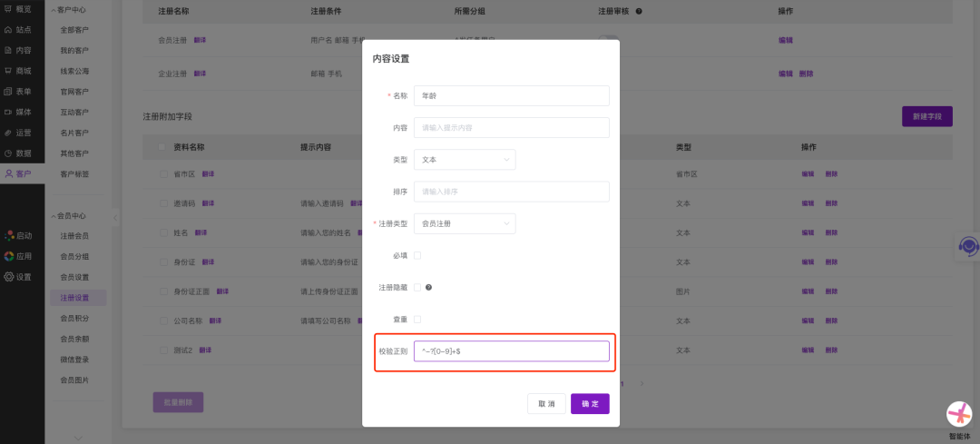980x444 pixels.
Task: Collapse the secondary sidebar panel arrow
Action: coord(115,218)
